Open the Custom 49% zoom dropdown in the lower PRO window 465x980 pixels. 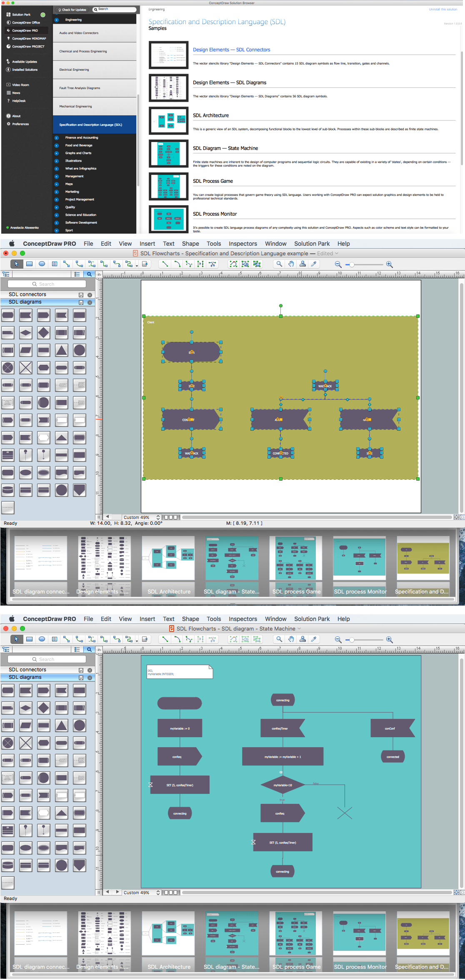point(142,893)
